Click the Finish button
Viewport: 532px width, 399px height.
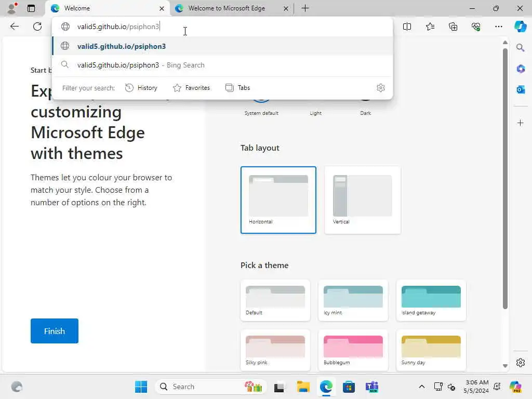[x=54, y=331]
